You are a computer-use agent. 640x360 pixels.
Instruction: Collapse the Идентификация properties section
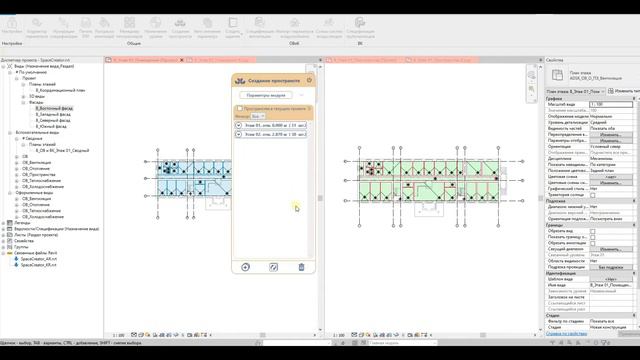(634, 273)
